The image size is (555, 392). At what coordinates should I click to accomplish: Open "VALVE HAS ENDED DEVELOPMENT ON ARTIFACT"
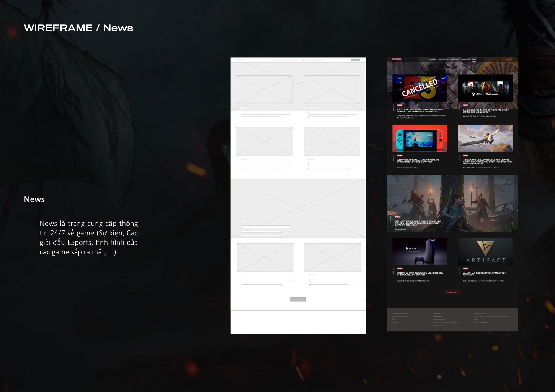[484, 274]
